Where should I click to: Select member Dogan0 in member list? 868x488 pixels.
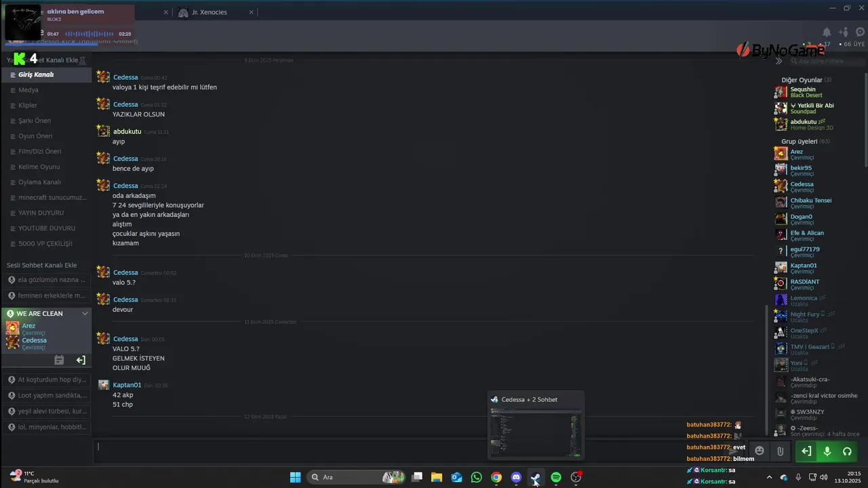(x=818, y=220)
